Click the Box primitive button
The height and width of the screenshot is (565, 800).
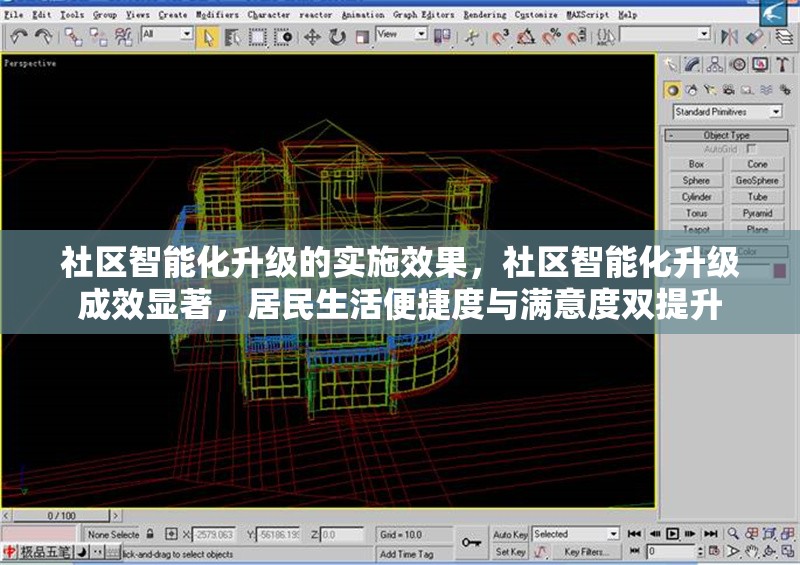[697, 164]
